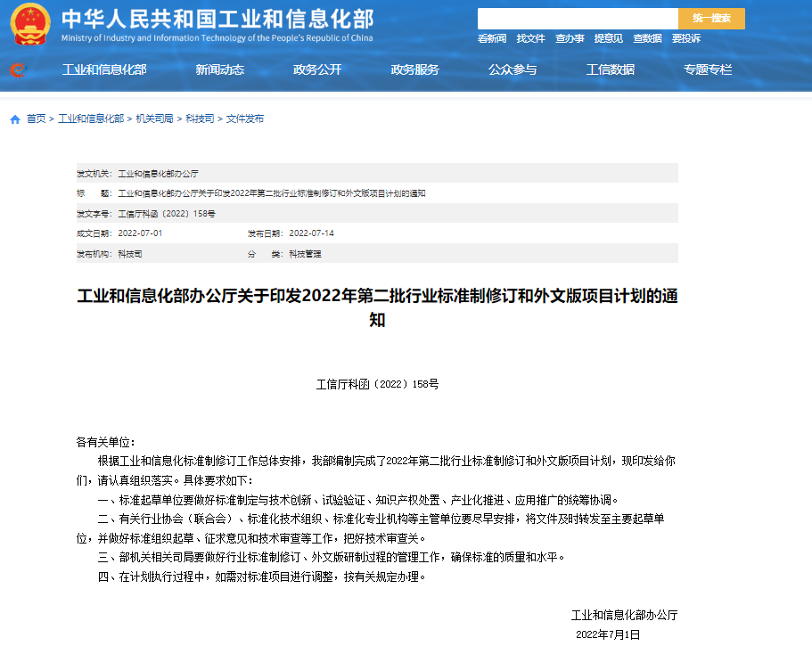Select the 工信数据 navigation menu
The height and width of the screenshot is (646, 812).
pos(611,70)
